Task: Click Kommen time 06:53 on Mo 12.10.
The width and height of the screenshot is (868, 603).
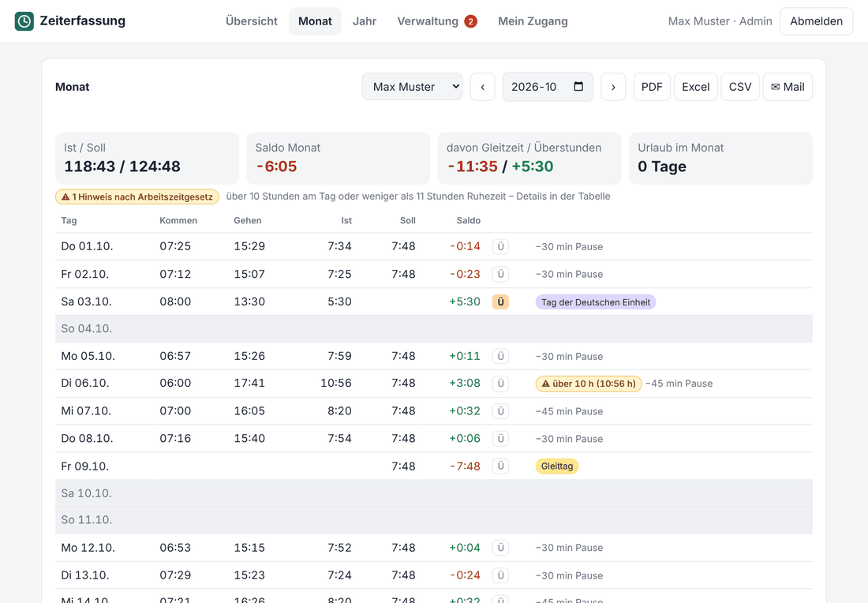Action: tap(175, 548)
